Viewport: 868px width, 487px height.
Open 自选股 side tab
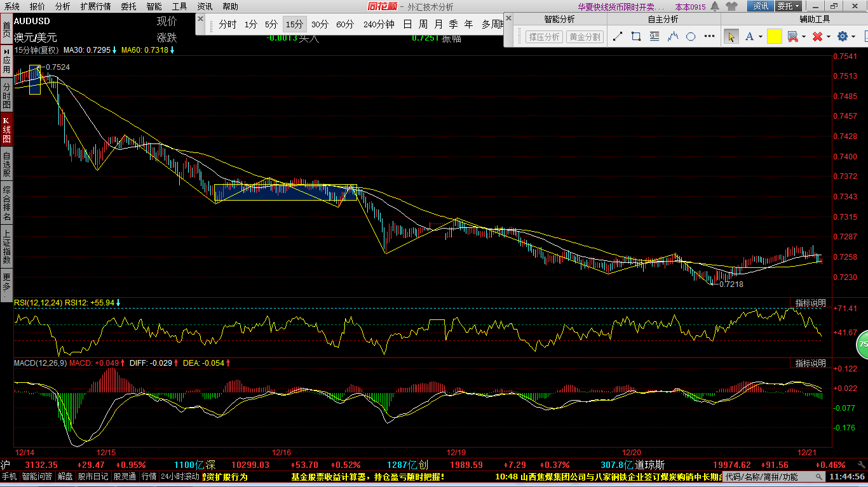coord(6,164)
